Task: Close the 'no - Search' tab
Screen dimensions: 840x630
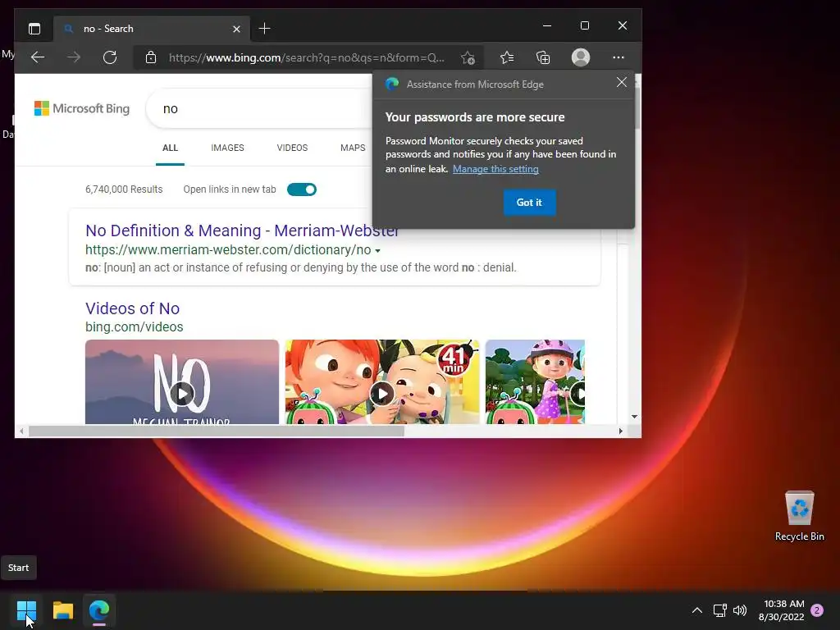Action: 236,29
